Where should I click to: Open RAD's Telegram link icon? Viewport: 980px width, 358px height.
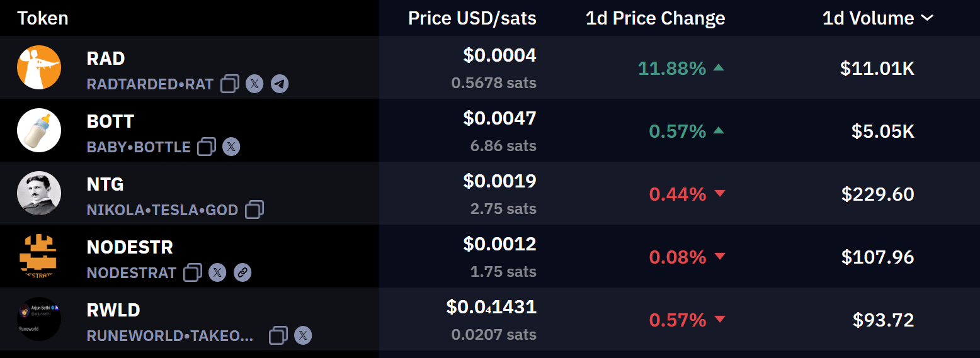coord(280,84)
